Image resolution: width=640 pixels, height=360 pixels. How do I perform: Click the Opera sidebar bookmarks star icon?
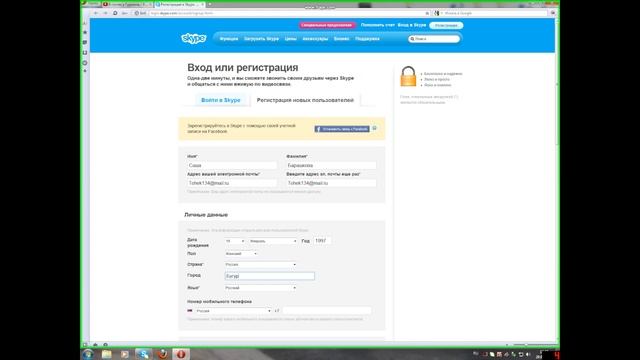pyautogui.click(x=85, y=32)
